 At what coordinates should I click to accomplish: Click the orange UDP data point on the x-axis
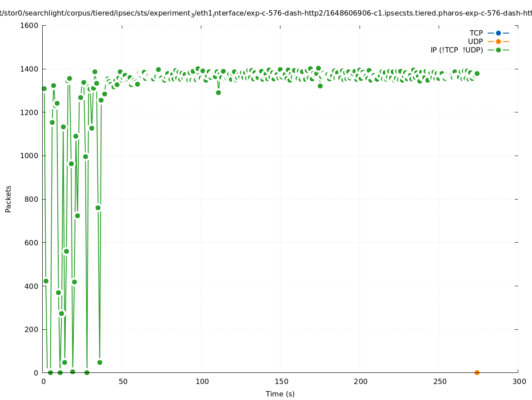click(x=477, y=372)
